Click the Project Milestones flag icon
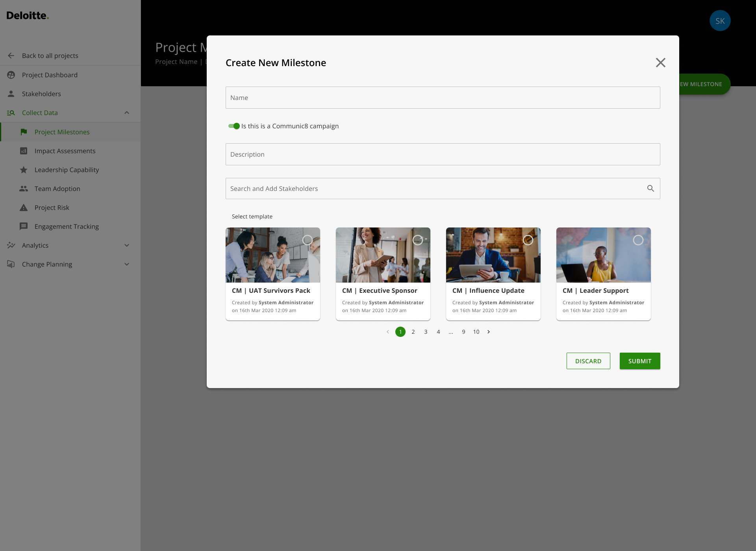The height and width of the screenshot is (551, 756). (x=24, y=132)
